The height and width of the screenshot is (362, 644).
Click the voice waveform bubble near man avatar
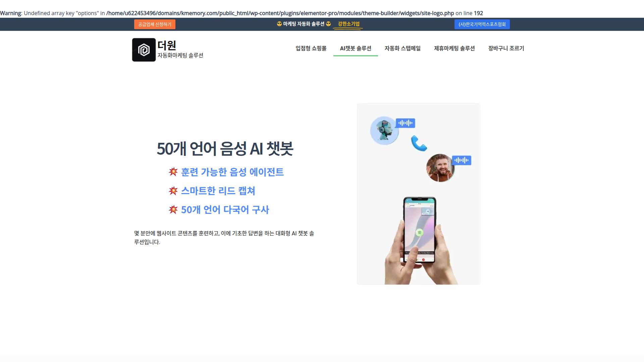coord(462,160)
